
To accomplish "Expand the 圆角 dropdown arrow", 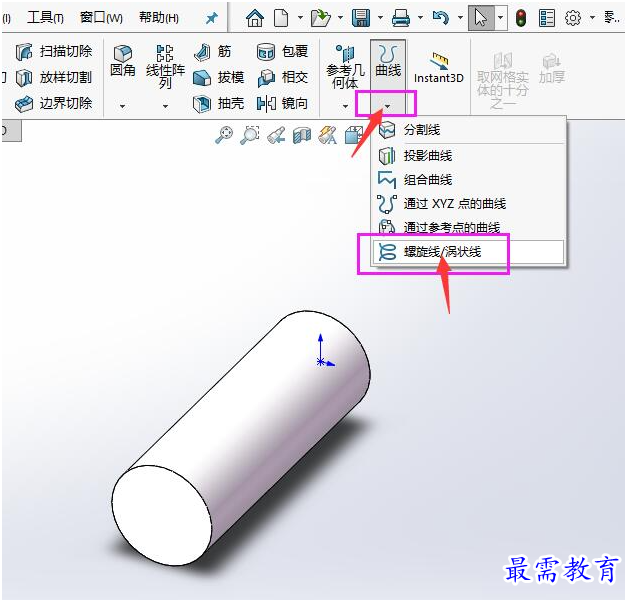I will [x=122, y=106].
